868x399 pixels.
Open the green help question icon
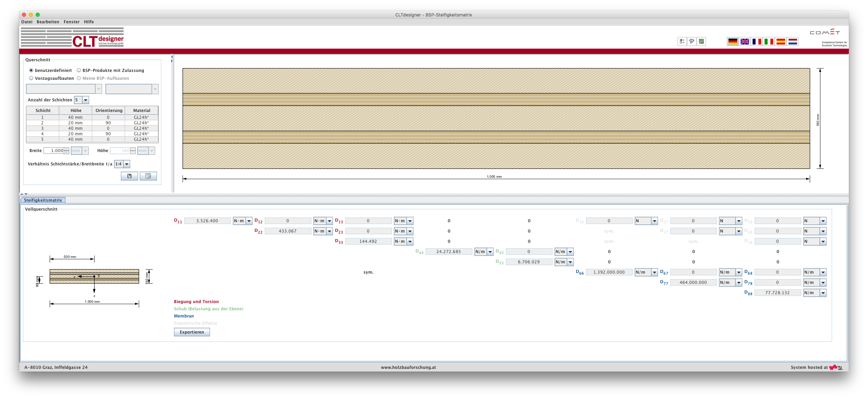pyautogui.click(x=701, y=41)
